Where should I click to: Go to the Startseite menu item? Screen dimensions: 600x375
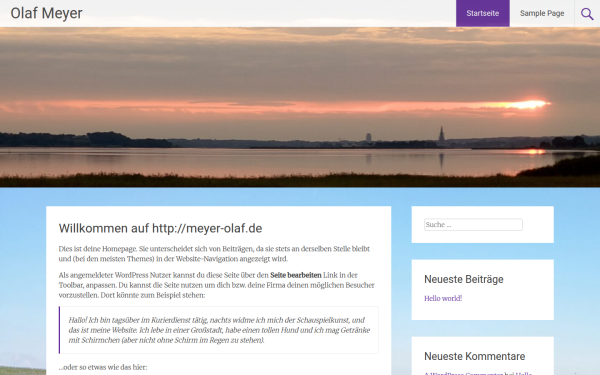[483, 13]
